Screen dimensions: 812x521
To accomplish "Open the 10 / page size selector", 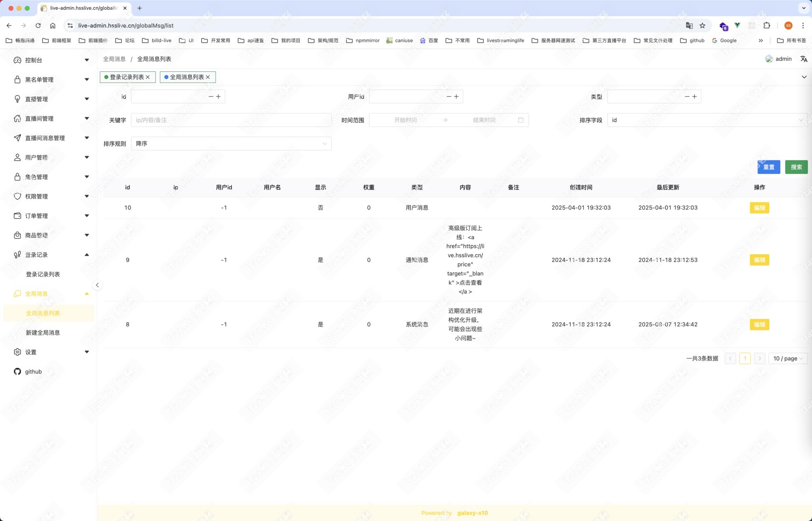I will [x=788, y=358].
